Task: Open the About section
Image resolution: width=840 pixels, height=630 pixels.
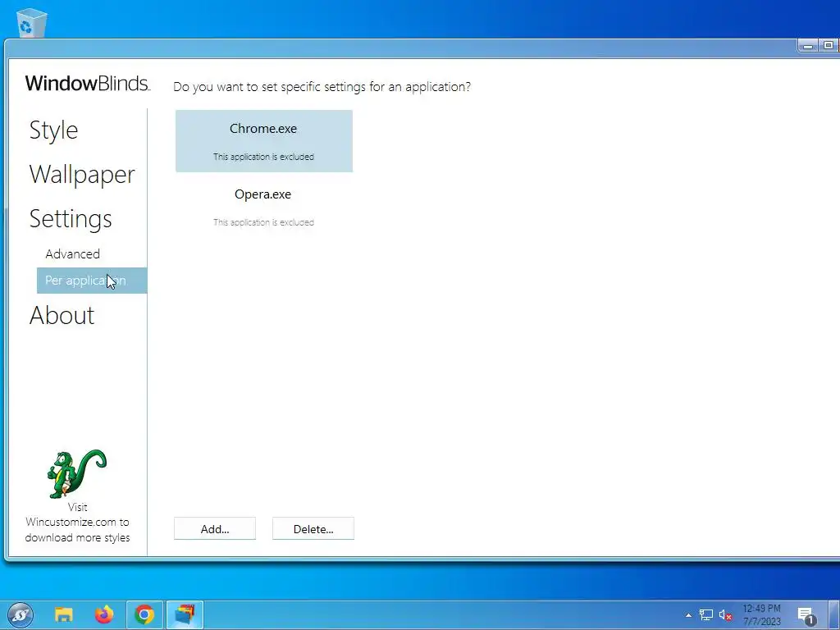Action: point(62,315)
